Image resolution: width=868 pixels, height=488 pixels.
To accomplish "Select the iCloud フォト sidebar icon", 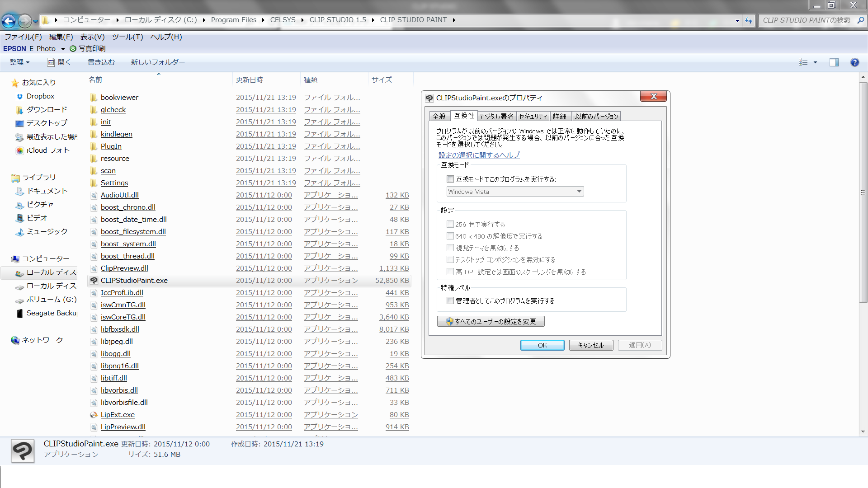I will tap(19, 150).
